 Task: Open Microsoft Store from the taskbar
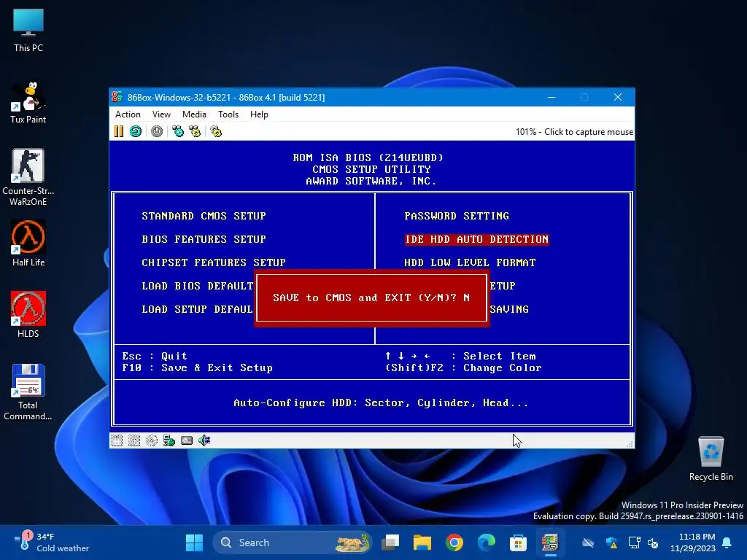click(x=518, y=542)
